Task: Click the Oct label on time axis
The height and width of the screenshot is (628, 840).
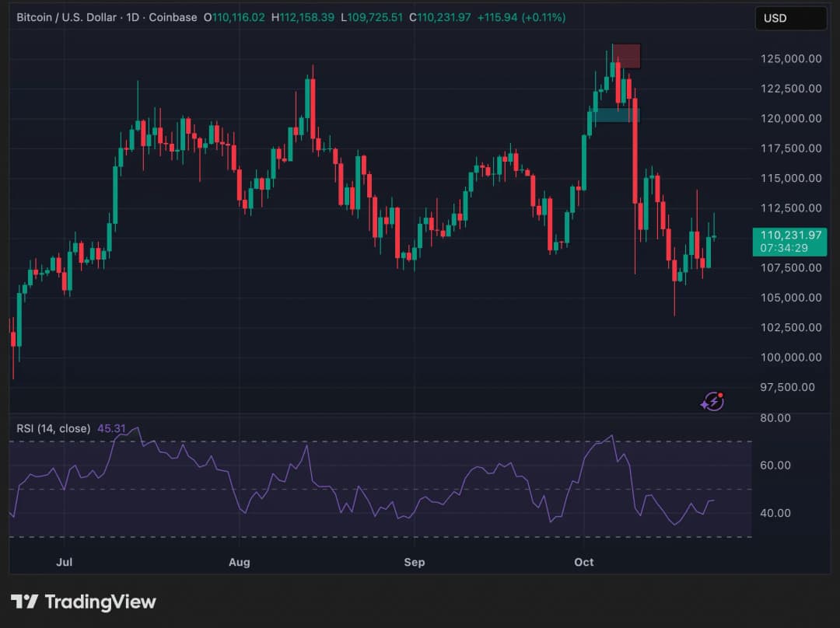Action: (x=583, y=562)
